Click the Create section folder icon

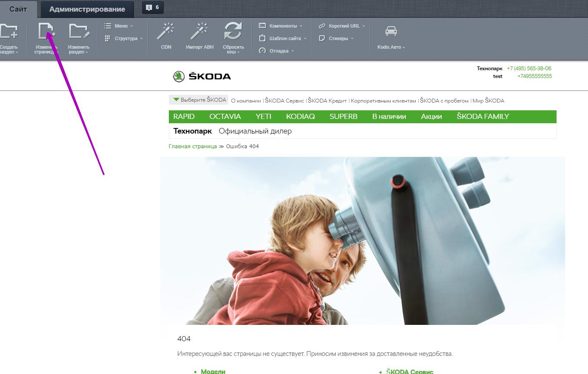click(8, 31)
